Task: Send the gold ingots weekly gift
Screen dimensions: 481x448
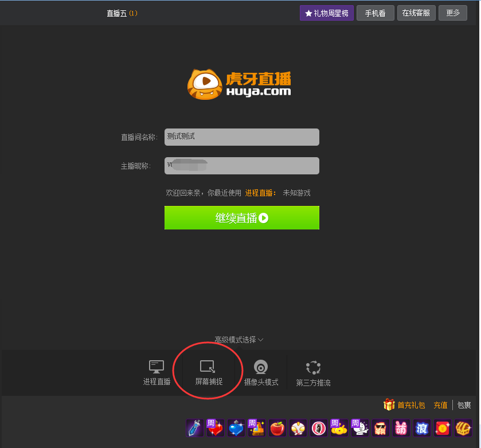Action: coord(339,428)
